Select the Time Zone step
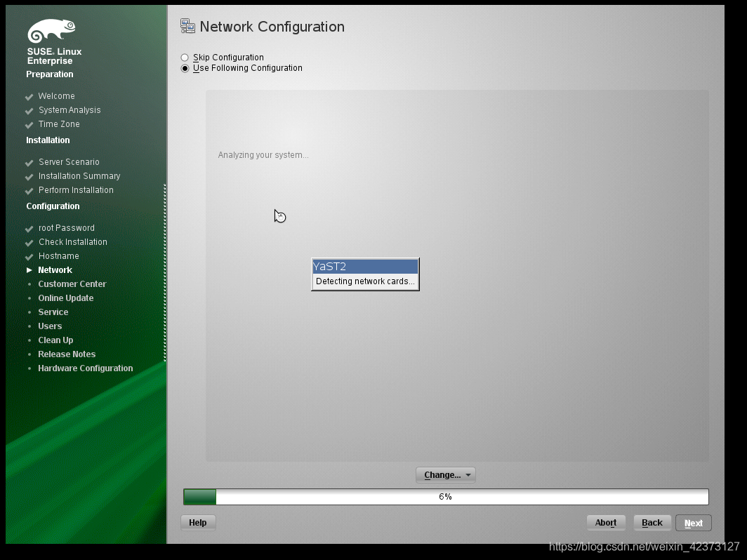The width and height of the screenshot is (747, 560). coord(59,124)
